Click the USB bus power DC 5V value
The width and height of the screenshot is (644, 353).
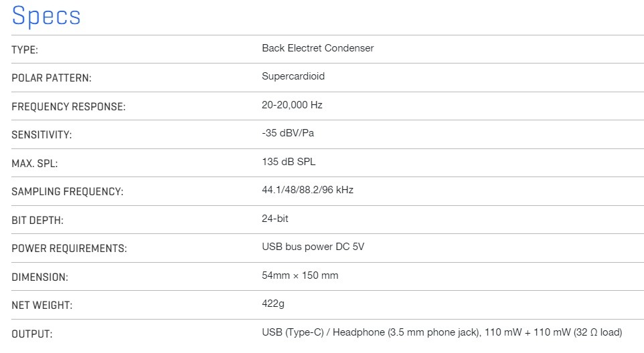[x=313, y=247]
